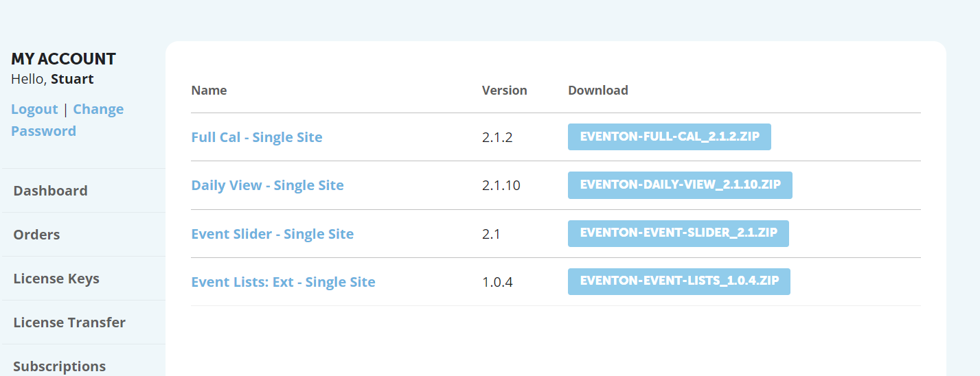Screen dimensions: 980x376
Task: Click the Version column header
Action: (x=505, y=91)
